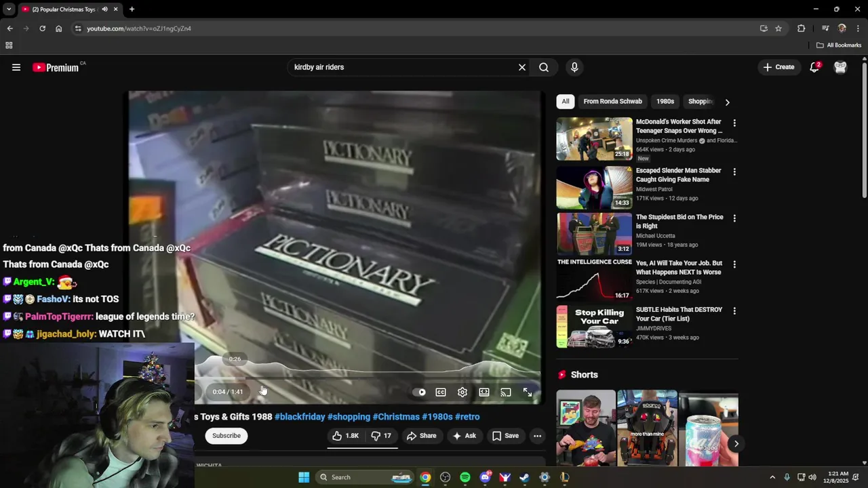Show more filter chips with the arrow

point(727,102)
